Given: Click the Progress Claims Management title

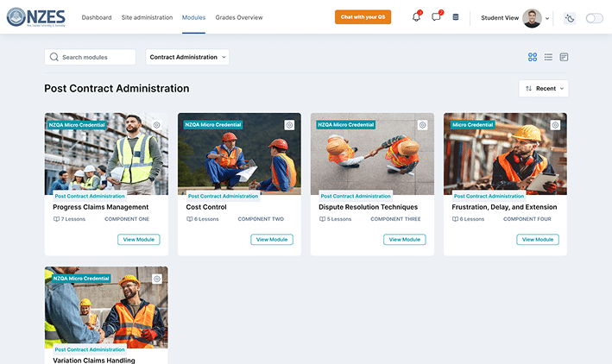Looking at the screenshot, I should click(x=101, y=207).
